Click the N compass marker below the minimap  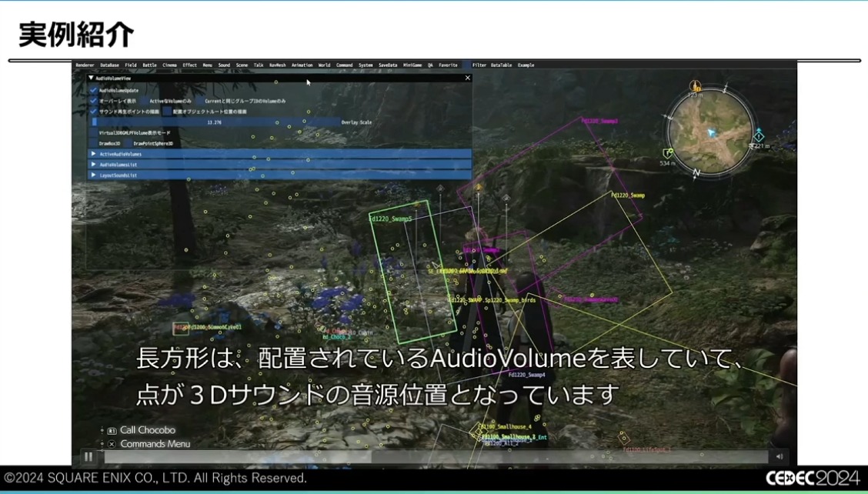click(x=696, y=173)
